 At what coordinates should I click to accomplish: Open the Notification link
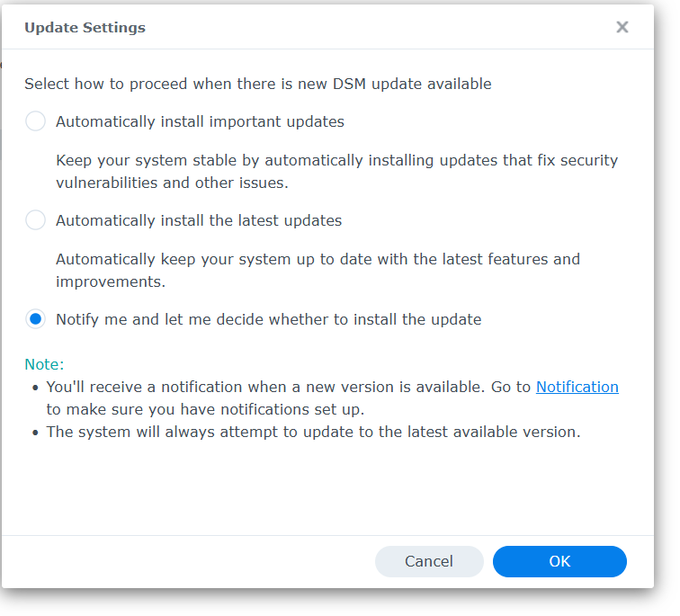click(x=577, y=387)
